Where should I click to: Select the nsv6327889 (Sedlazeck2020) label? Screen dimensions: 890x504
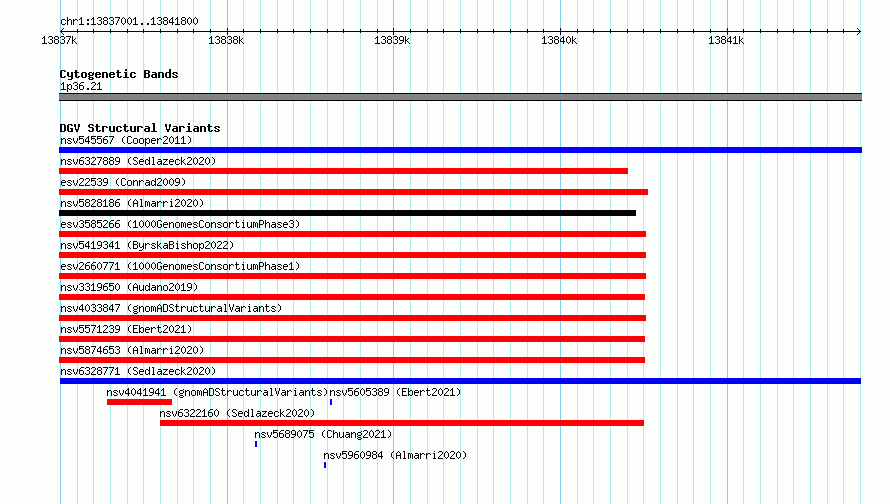(x=138, y=161)
